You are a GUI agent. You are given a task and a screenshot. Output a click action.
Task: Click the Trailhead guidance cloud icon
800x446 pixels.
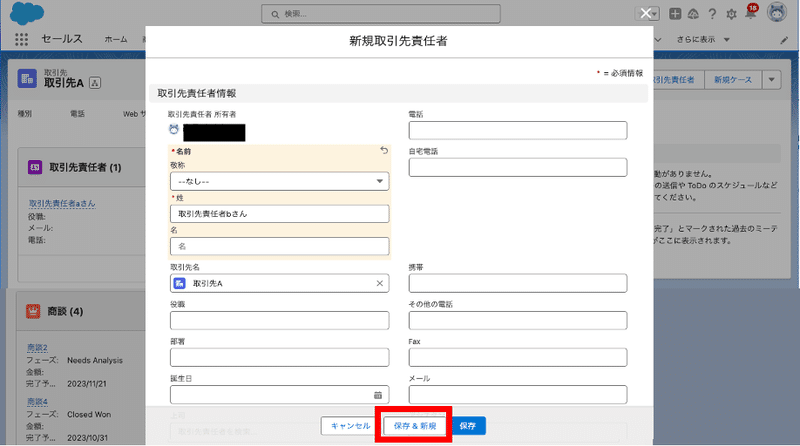click(x=693, y=14)
